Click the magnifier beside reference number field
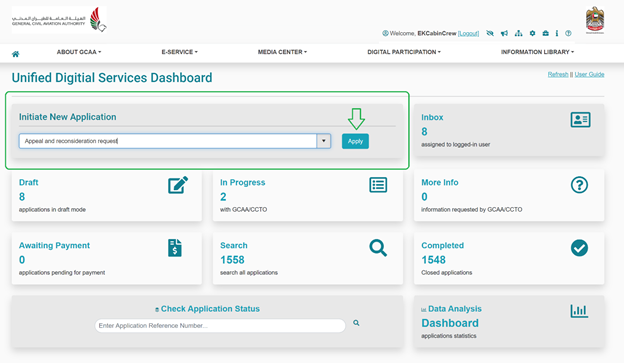 point(356,323)
